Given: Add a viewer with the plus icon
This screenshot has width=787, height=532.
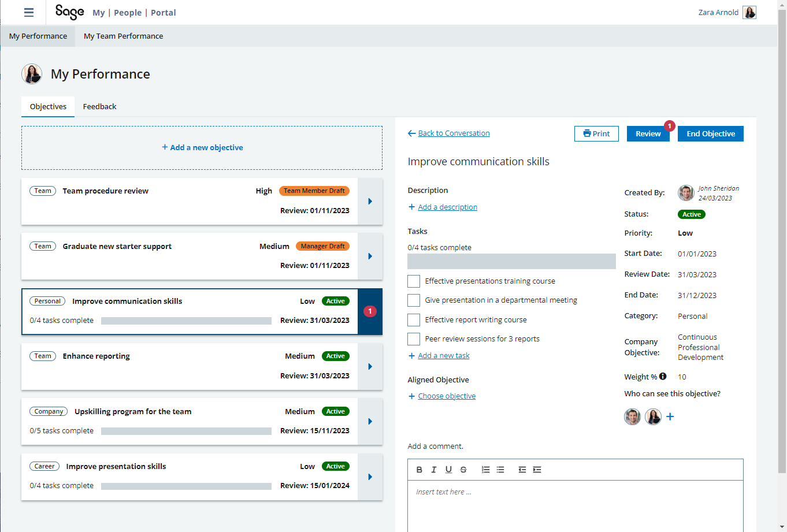Looking at the screenshot, I should 670,416.
